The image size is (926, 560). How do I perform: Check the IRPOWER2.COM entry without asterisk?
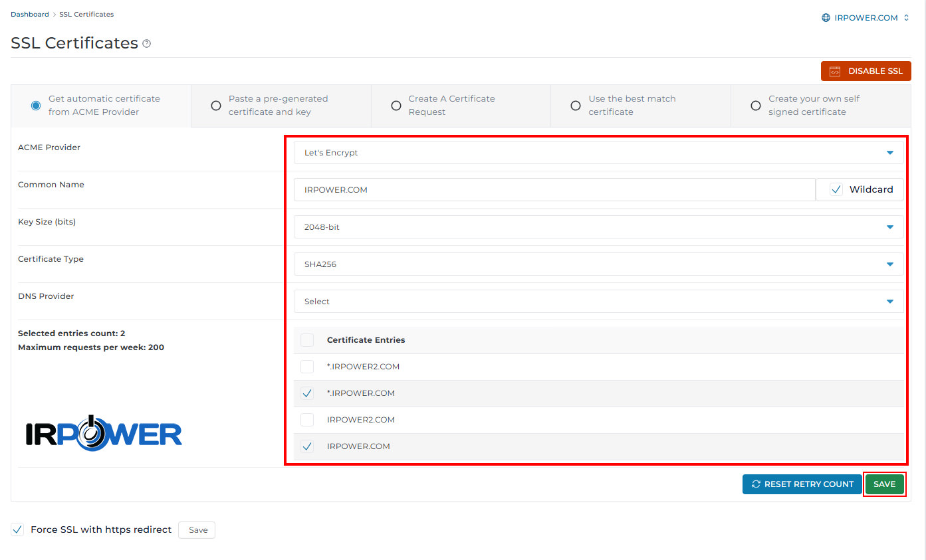[x=307, y=420]
